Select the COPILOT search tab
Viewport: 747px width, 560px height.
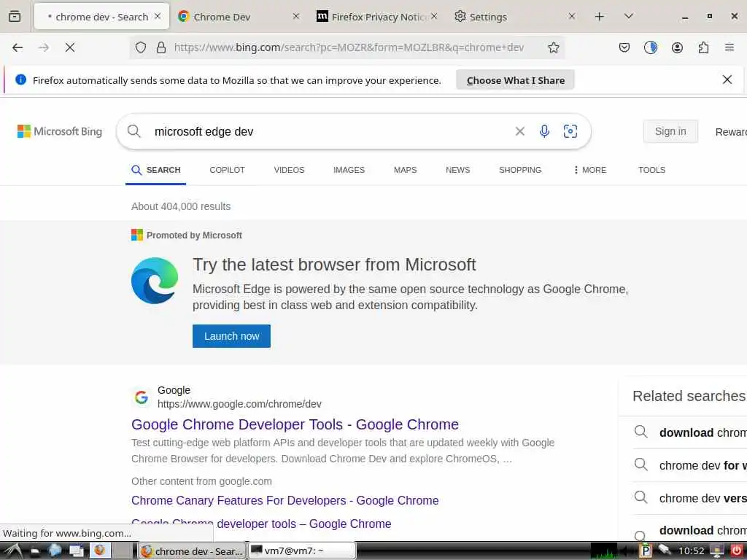click(228, 170)
